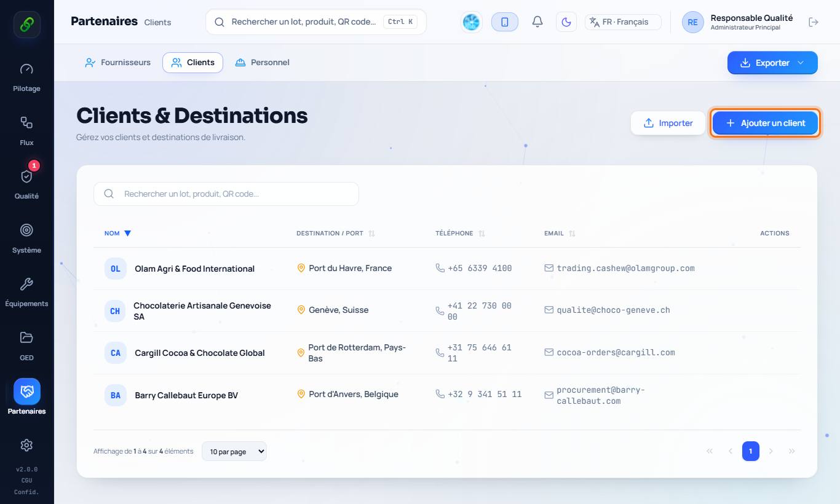Open the GED folder section
Image resolution: width=840 pixels, height=504 pixels.
(26, 346)
